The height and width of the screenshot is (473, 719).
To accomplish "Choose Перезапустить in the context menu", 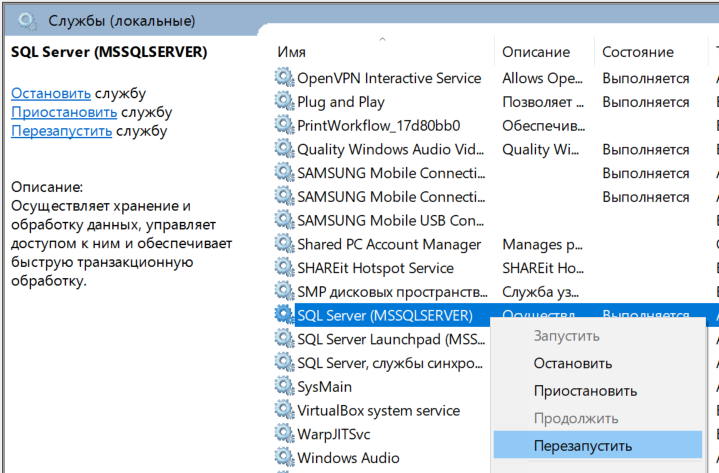I will [x=582, y=446].
